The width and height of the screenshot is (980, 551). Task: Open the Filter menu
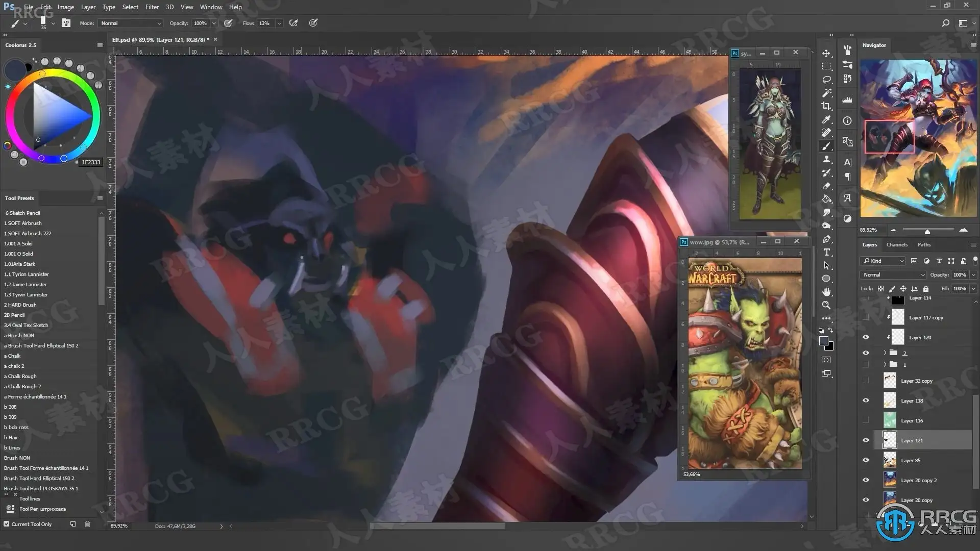(x=152, y=7)
